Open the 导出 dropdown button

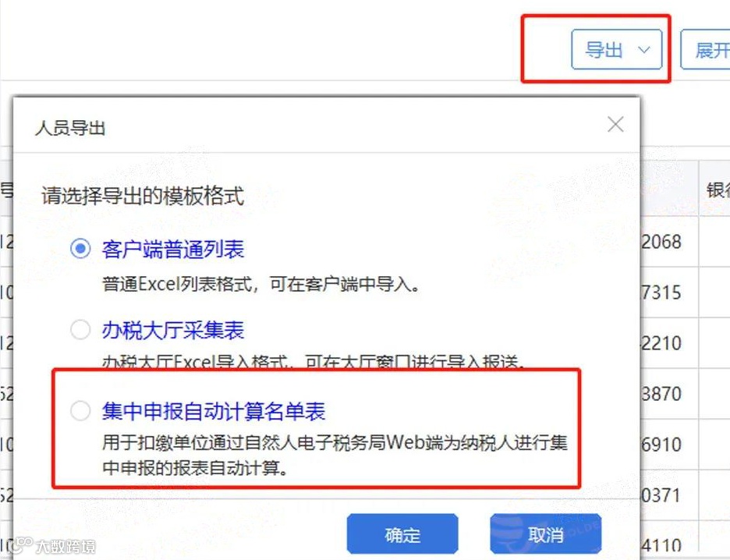point(616,49)
